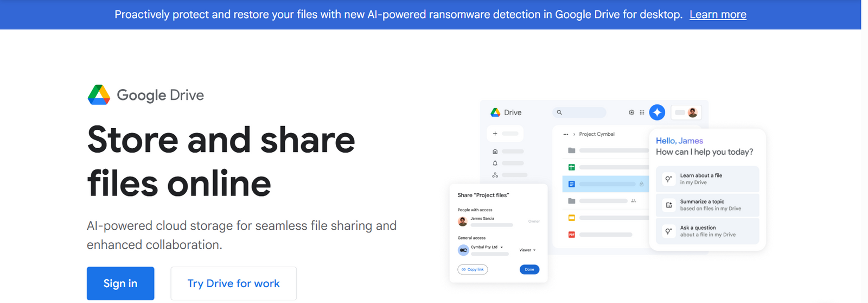Click the search field in Drive mockup

[579, 112]
